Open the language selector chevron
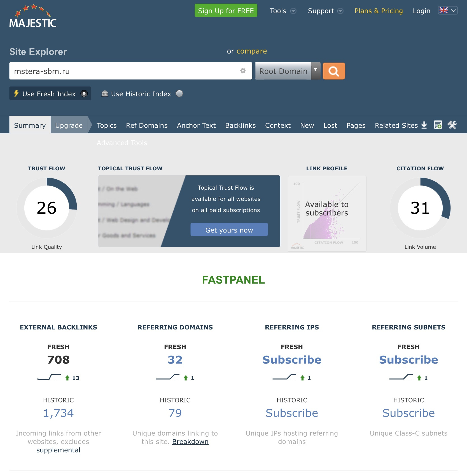467x476 pixels. pos(454,10)
